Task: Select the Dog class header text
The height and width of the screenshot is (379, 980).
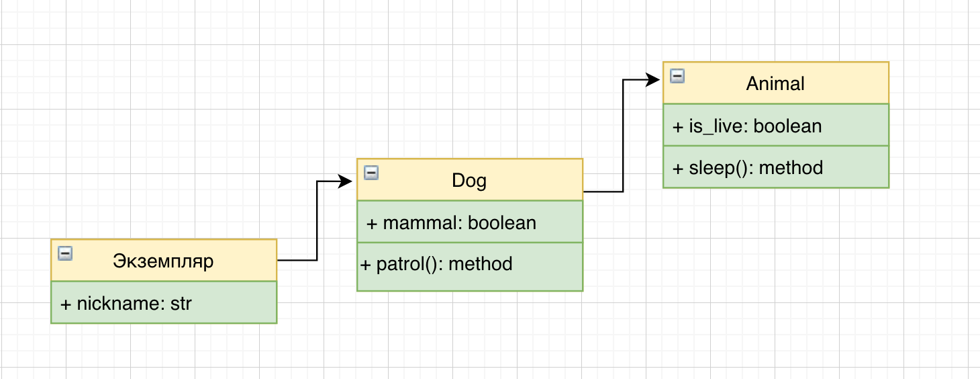Action: pos(469,180)
